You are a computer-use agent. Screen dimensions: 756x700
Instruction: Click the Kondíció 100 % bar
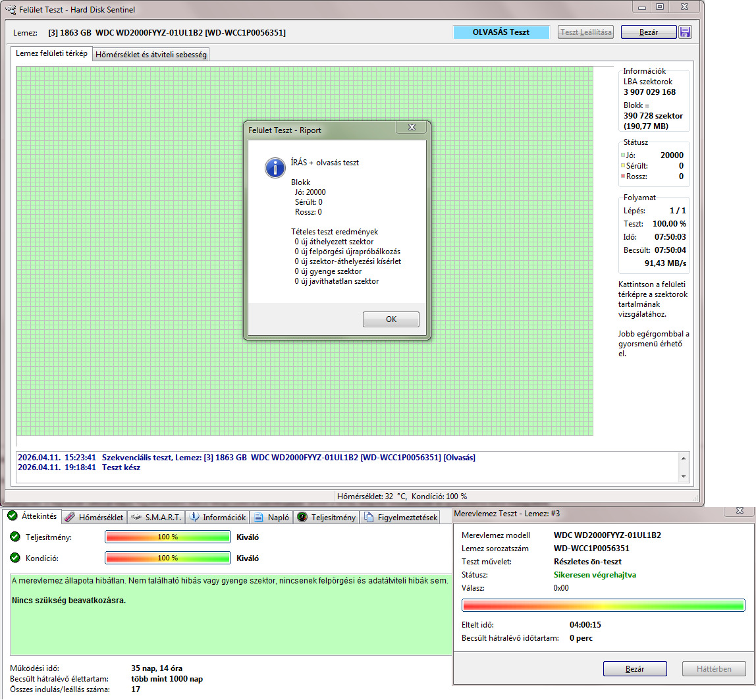tap(168, 558)
